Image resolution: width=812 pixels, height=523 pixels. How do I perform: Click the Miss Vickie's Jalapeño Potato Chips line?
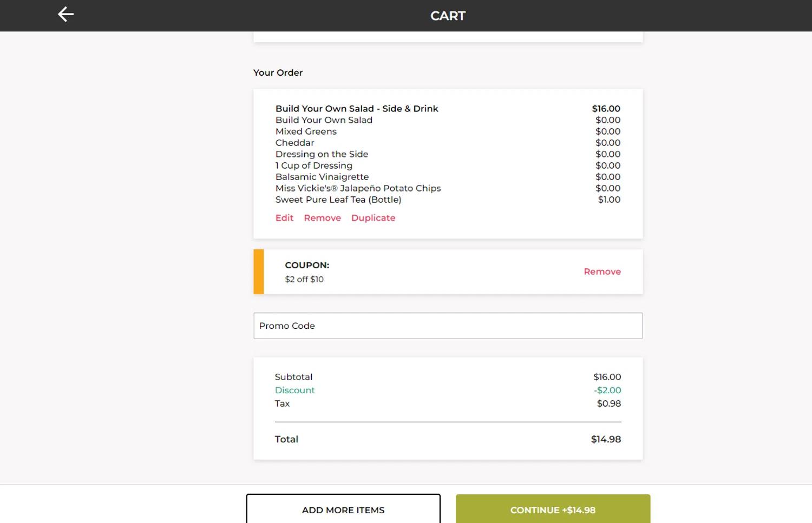358,188
